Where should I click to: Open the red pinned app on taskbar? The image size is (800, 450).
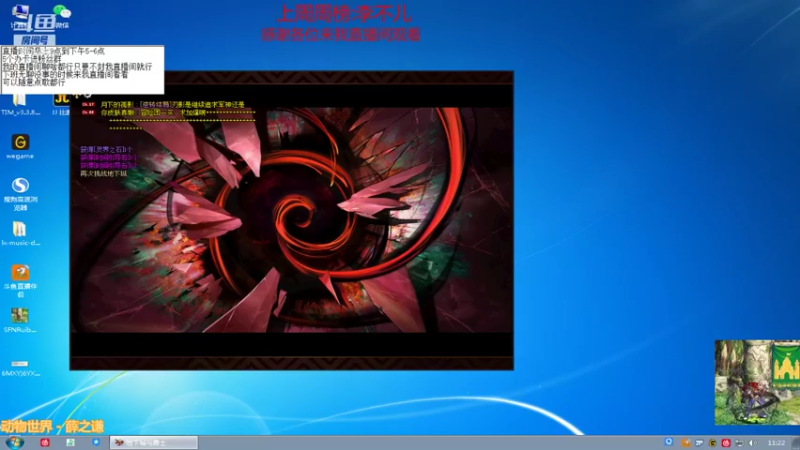(45, 442)
